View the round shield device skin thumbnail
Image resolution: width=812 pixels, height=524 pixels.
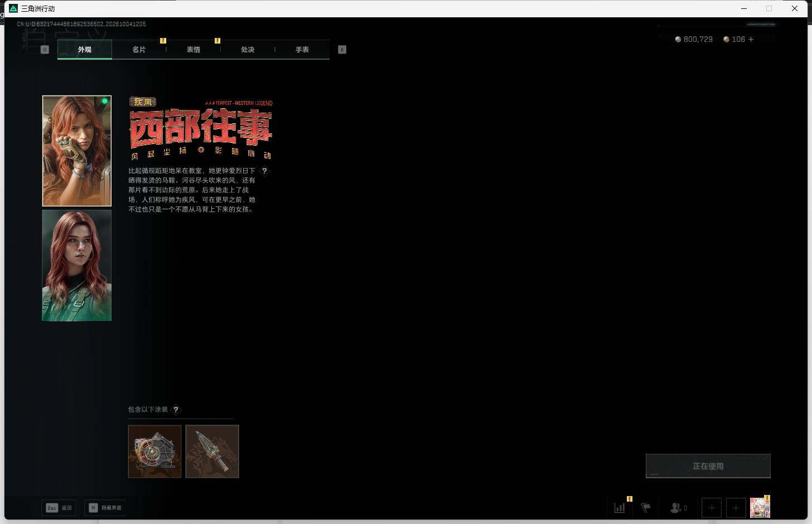click(x=155, y=451)
